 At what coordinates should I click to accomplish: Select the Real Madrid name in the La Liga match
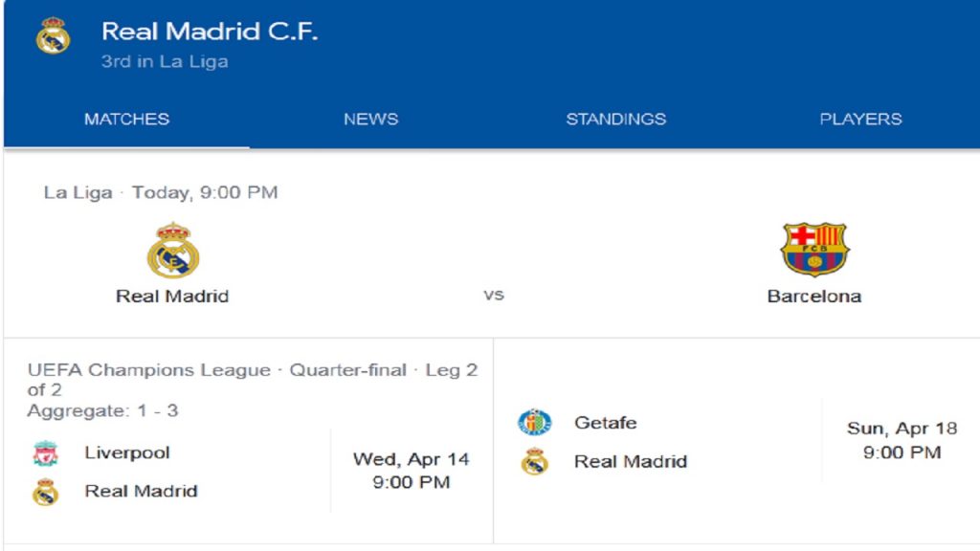point(172,297)
